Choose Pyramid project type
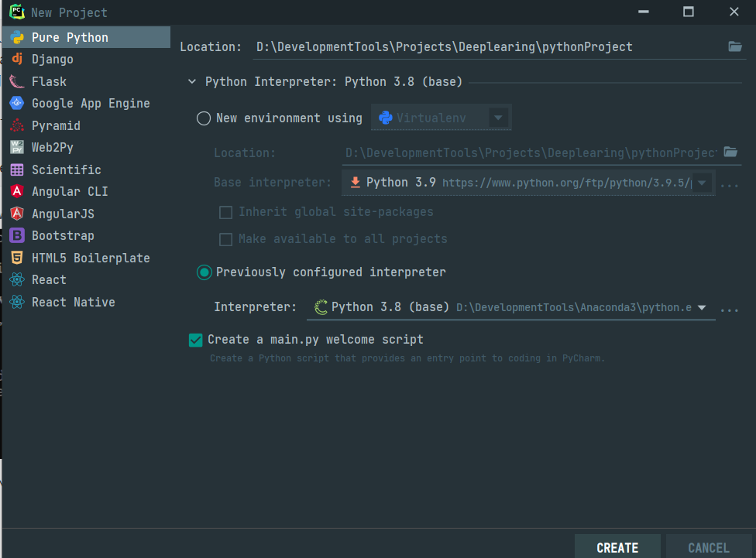 [86, 125]
